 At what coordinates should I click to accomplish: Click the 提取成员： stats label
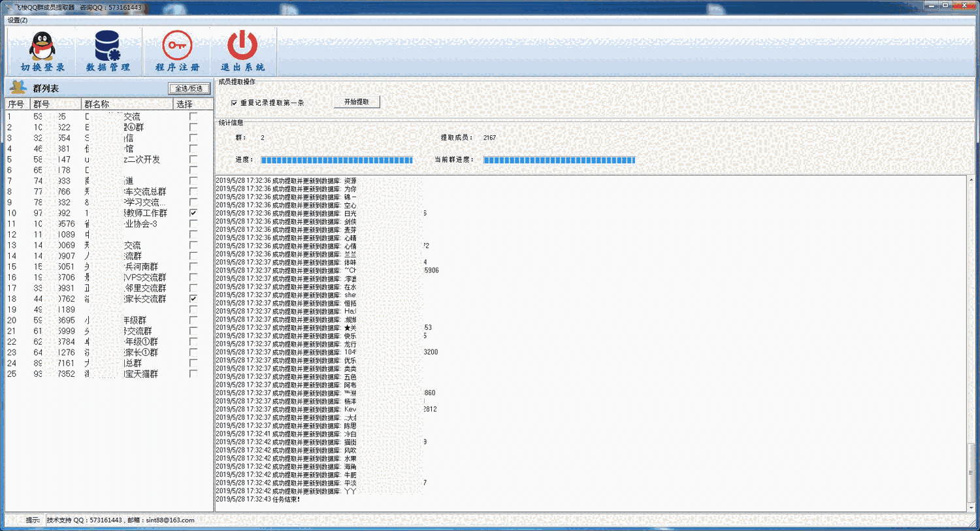457,138
